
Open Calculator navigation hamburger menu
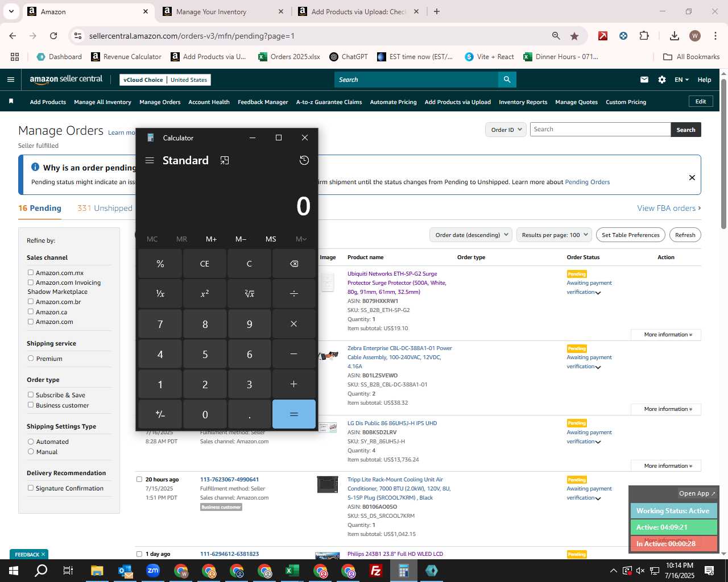(x=150, y=160)
